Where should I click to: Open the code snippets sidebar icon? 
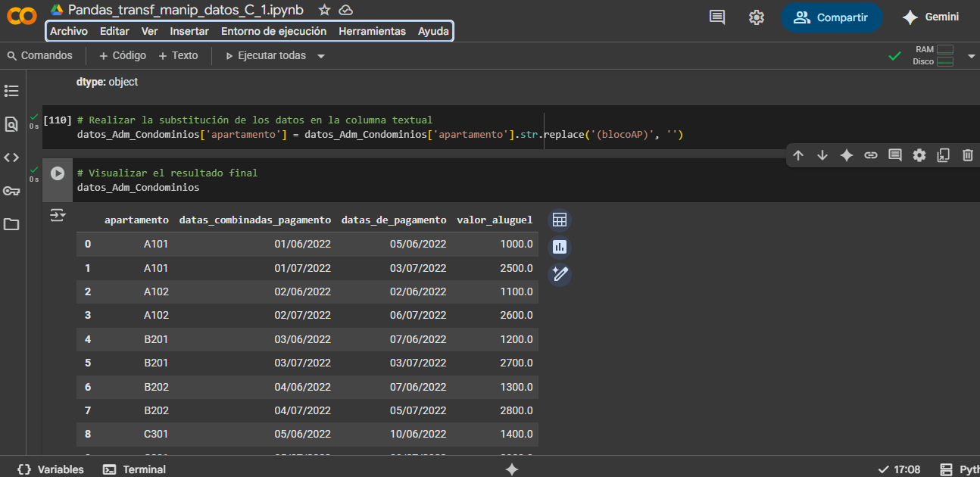click(x=11, y=157)
